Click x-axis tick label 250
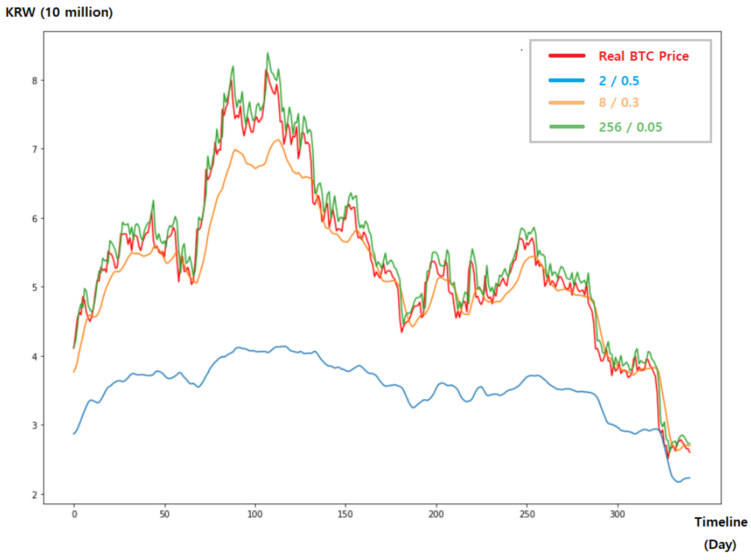Viewport: 751px width, 560px height. pyautogui.click(x=527, y=514)
